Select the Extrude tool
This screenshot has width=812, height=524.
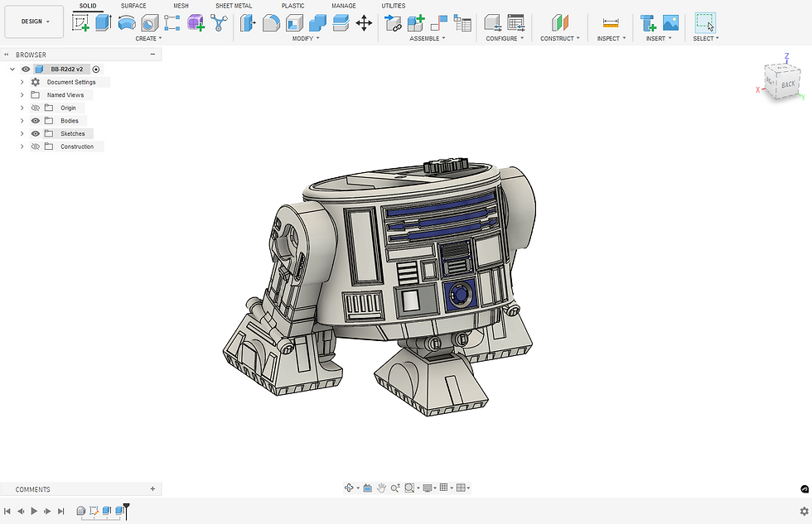pyautogui.click(x=103, y=23)
